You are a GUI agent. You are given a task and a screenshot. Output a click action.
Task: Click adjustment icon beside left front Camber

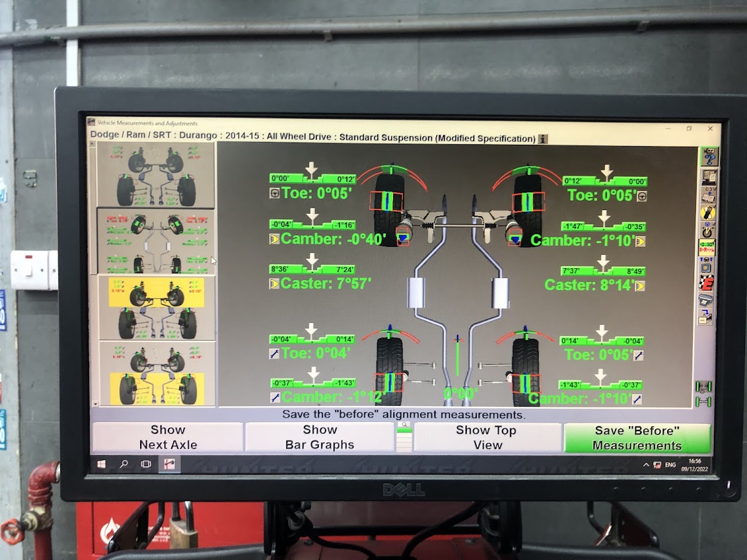coord(275,239)
